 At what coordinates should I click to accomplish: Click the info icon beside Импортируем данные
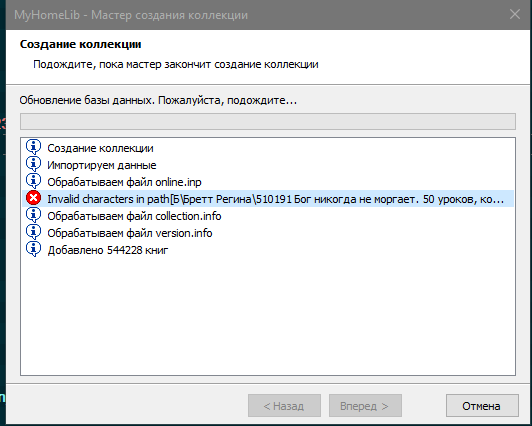(x=34, y=164)
